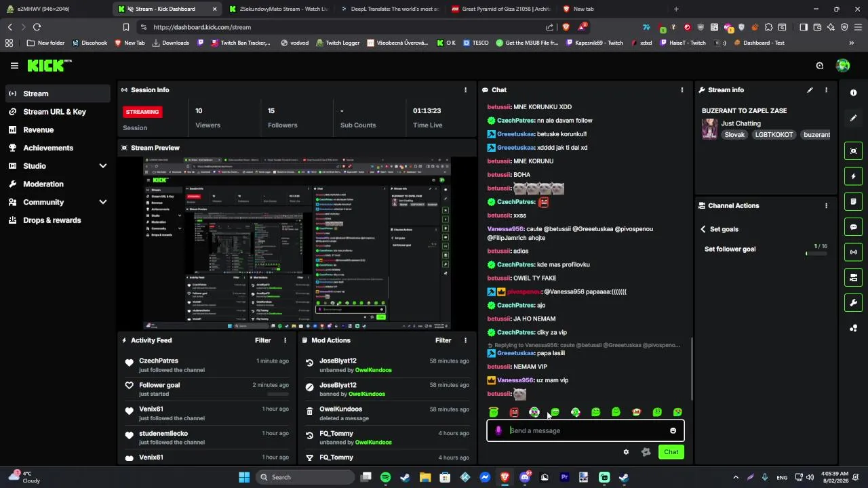The width and height of the screenshot is (868, 488).
Task: Click username CzechPatres in Activity Feed
Action: click(x=159, y=361)
